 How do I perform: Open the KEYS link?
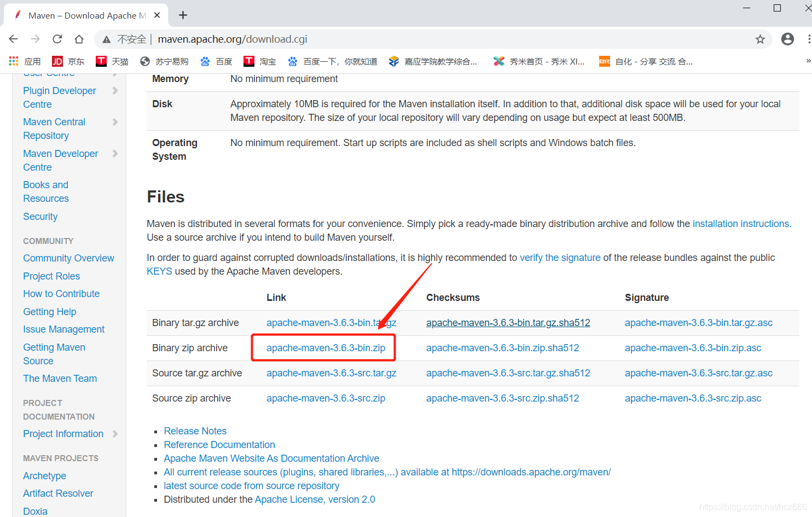pos(159,271)
